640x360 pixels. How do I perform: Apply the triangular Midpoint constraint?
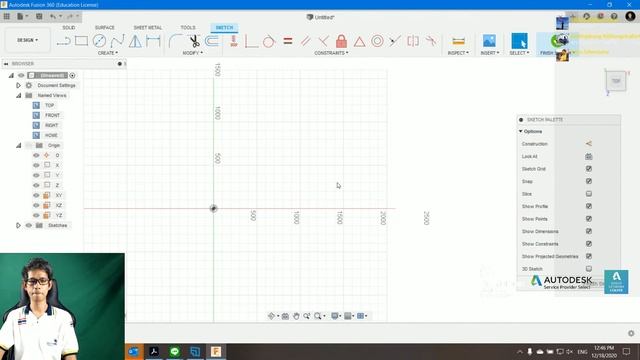359,41
